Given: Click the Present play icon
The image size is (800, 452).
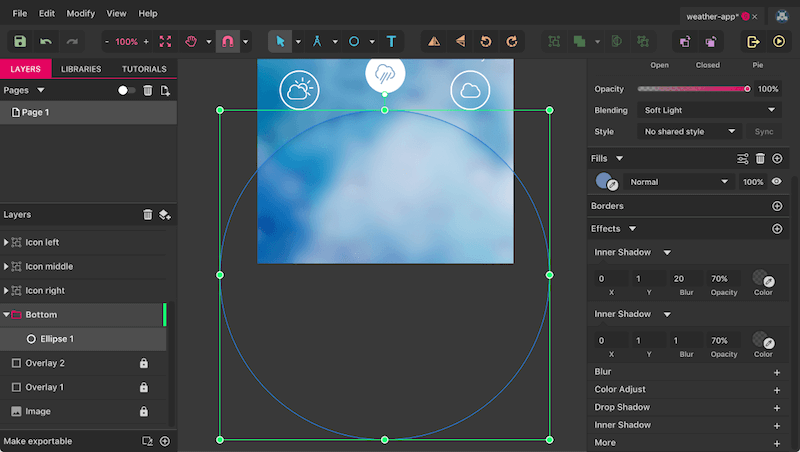Looking at the screenshot, I should pyautogui.click(x=779, y=42).
